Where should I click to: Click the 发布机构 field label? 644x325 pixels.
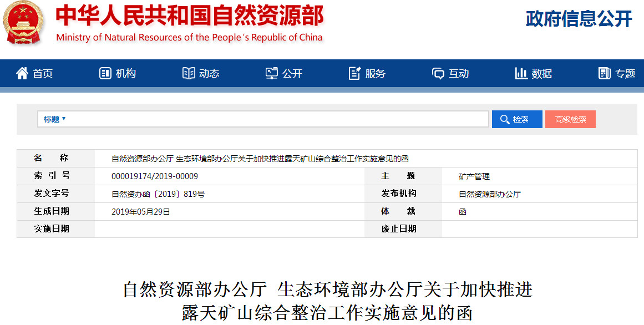tap(399, 193)
